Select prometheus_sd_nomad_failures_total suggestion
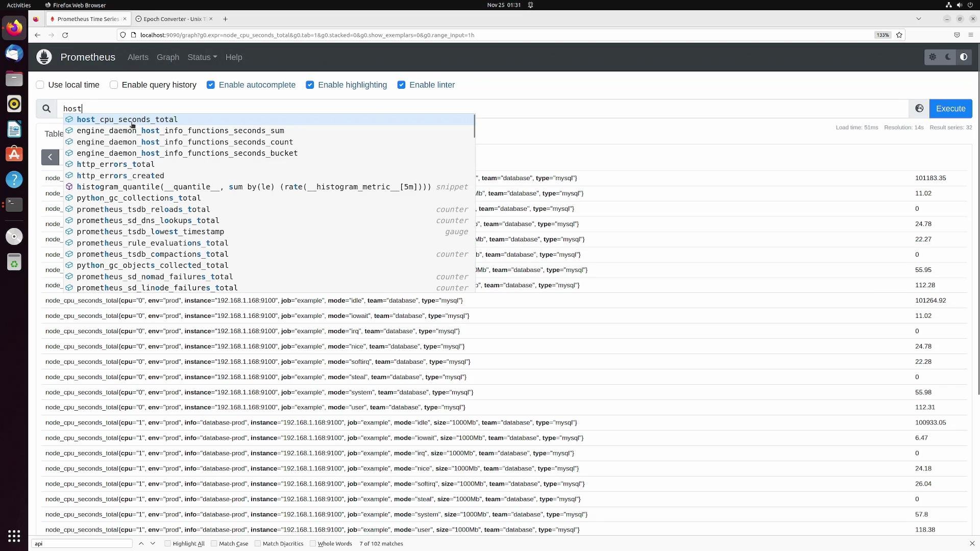Image resolution: width=980 pixels, height=551 pixels. click(x=269, y=277)
